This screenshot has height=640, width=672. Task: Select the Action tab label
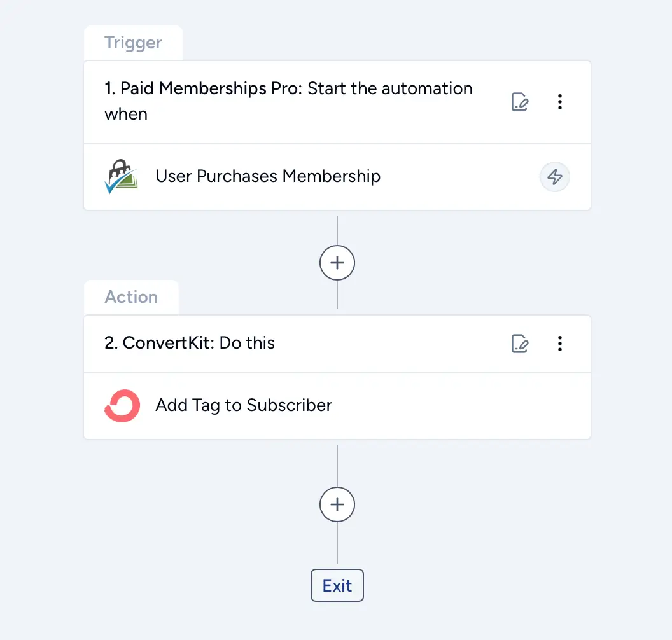point(131,297)
